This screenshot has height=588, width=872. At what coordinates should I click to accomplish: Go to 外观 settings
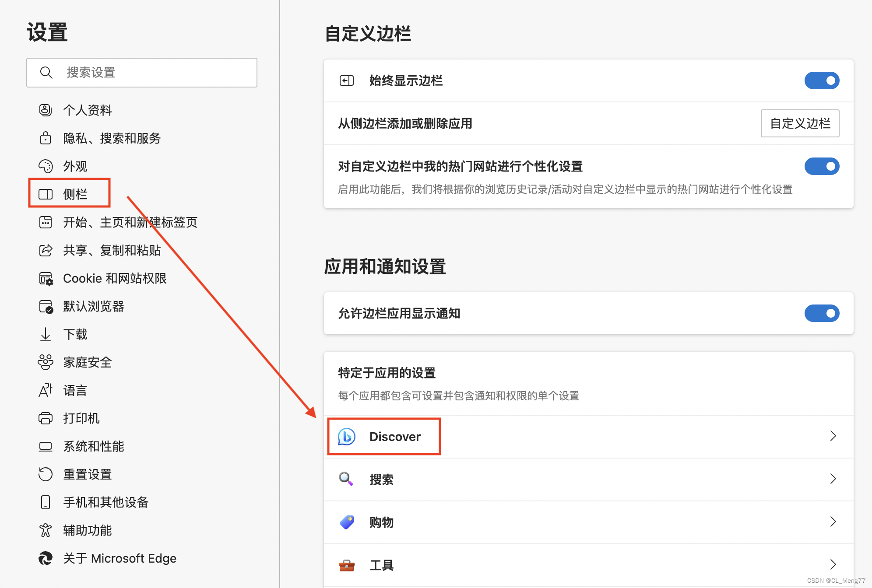click(75, 166)
